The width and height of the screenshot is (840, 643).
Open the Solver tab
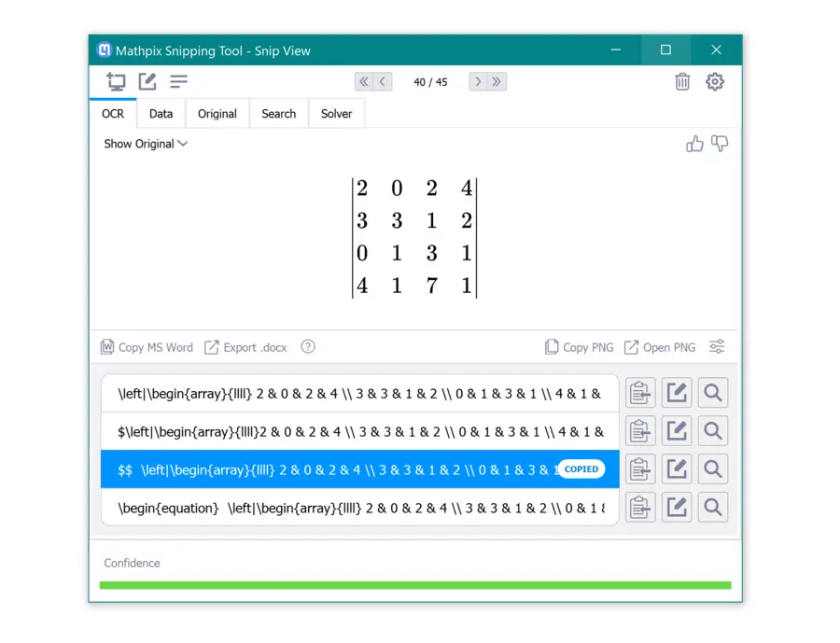click(x=336, y=114)
